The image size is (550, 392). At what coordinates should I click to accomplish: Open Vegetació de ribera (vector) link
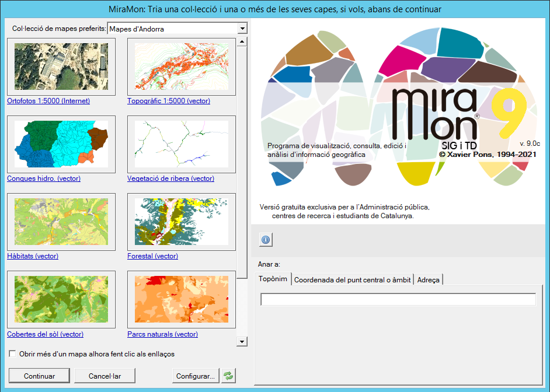coord(171,178)
